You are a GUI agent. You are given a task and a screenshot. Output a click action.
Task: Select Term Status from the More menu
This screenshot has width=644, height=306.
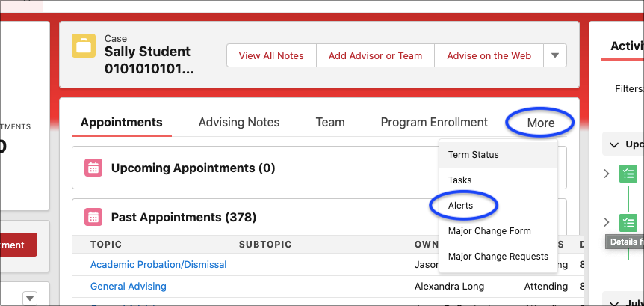[473, 155]
